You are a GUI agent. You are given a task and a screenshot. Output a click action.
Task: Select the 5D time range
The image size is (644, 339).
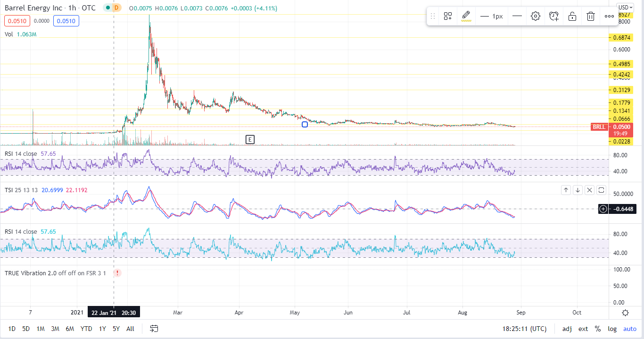point(26,329)
